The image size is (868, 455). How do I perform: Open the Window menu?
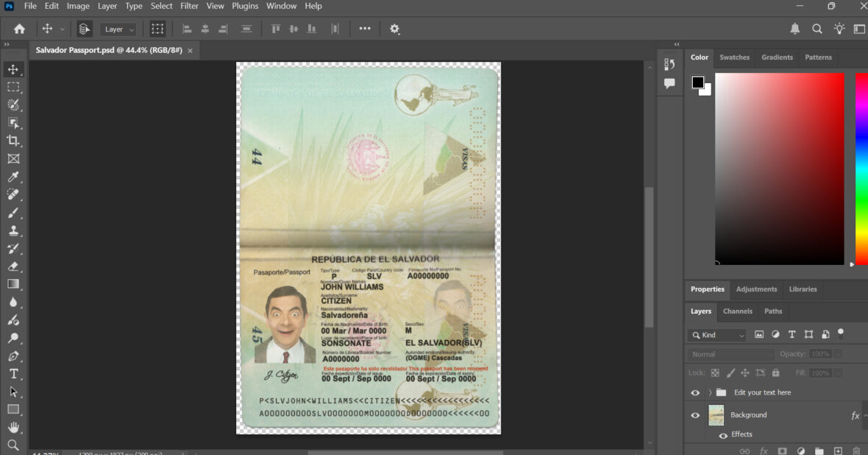pos(281,6)
